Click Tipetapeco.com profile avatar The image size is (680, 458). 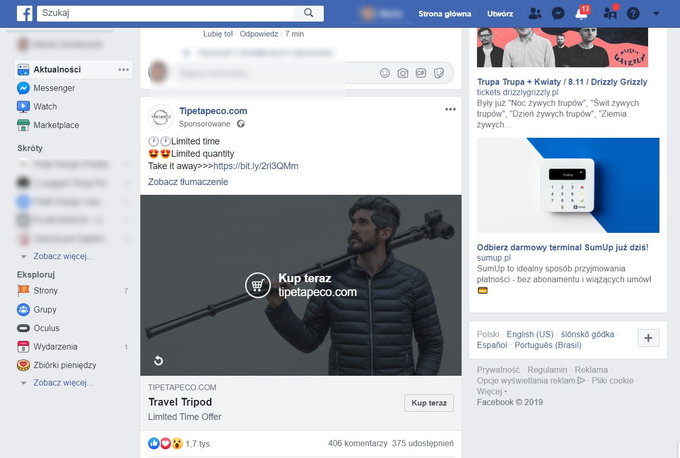click(x=161, y=117)
